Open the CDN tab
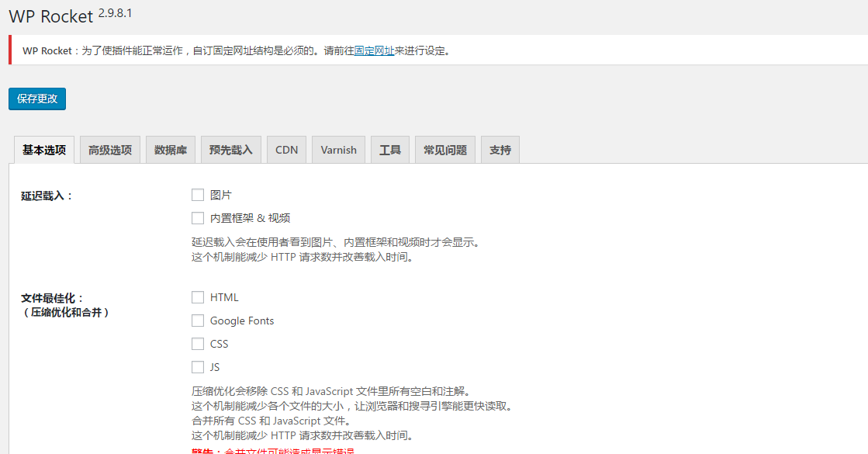This screenshot has width=868, height=454. [x=286, y=150]
